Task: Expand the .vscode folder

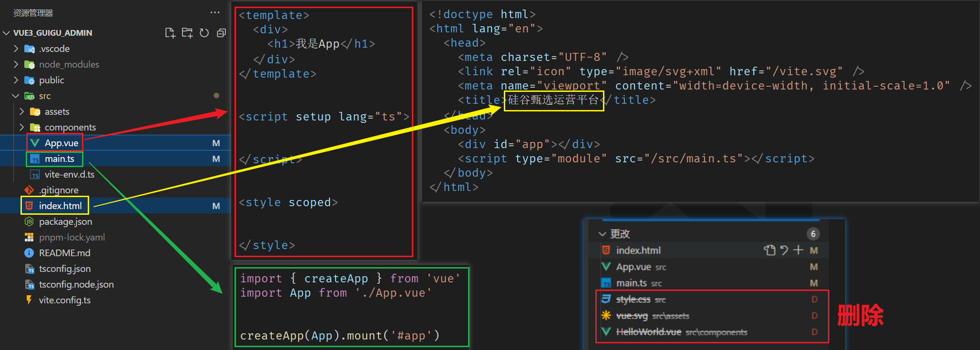Action: pyautogui.click(x=16, y=49)
